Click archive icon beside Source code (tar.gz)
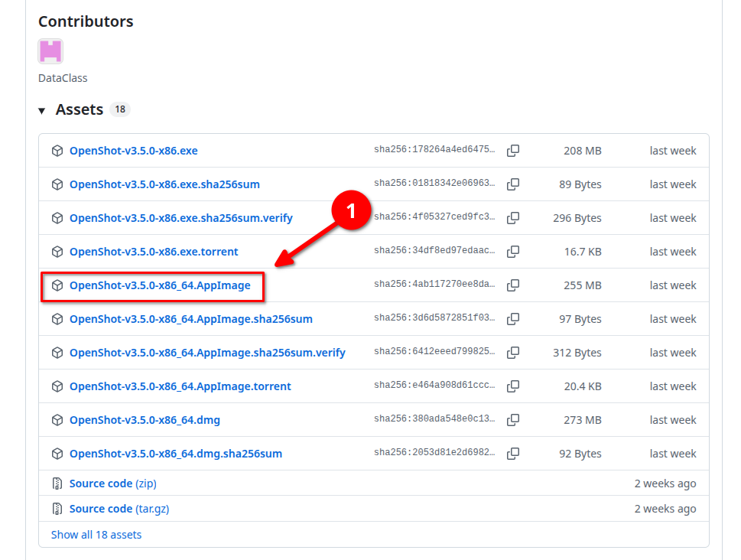 point(57,509)
